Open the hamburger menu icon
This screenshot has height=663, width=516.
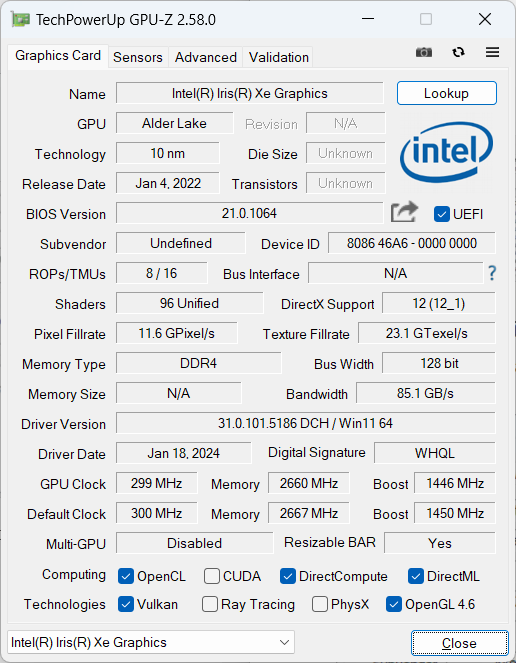pyautogui.click(x=492, y=52)
